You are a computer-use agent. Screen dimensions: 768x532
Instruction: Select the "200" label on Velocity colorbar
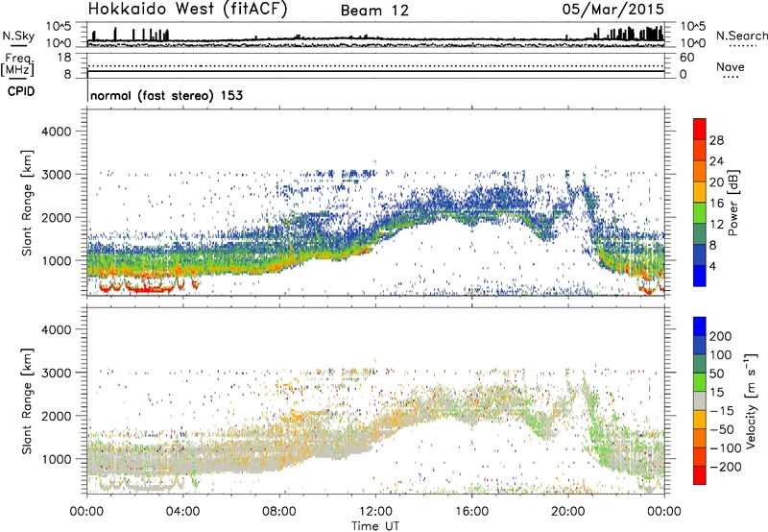(x=721, y=336)
